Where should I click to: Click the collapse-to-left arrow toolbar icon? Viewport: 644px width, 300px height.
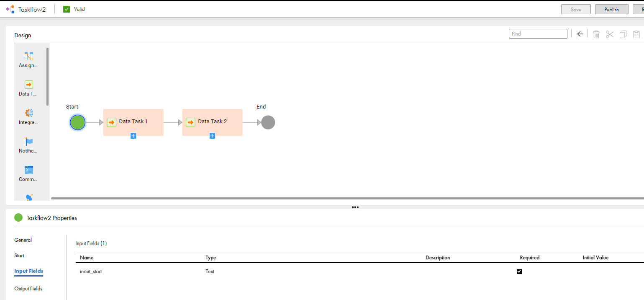[579, 34]
